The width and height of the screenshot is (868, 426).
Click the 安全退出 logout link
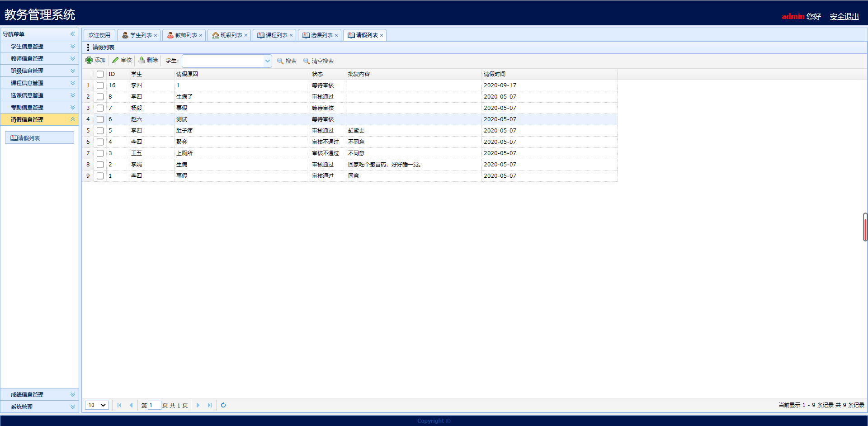click(844, 17)
